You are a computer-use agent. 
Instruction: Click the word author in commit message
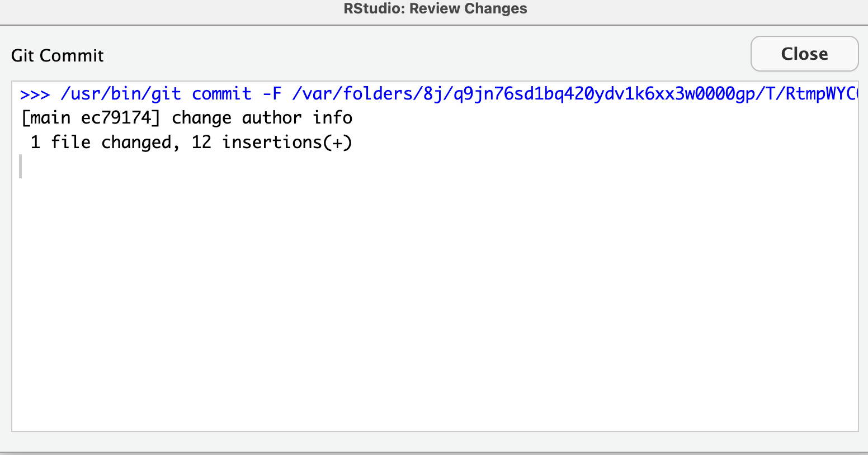(272, 118)
